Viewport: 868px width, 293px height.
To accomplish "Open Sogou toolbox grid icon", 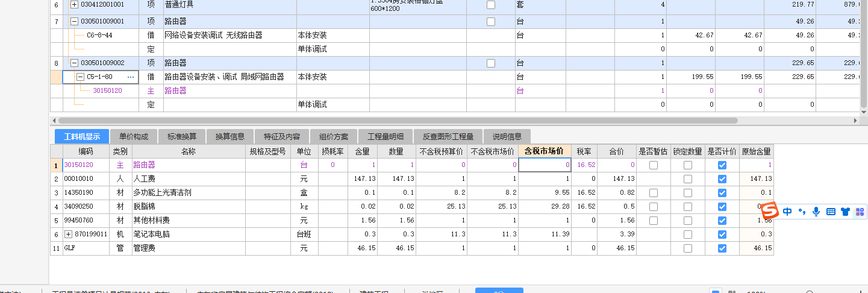I will pyautogui.click(x=860, y=212).
